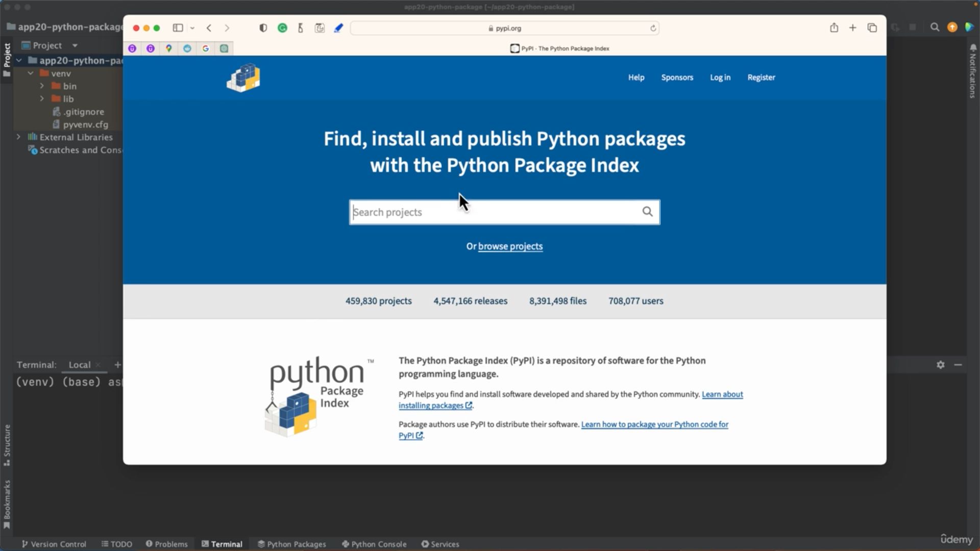The width and height of the screenshot is (980, 551).
Task: Open the Maps pin favorite in bookmarks bar
Action: [x=169, y=48]
